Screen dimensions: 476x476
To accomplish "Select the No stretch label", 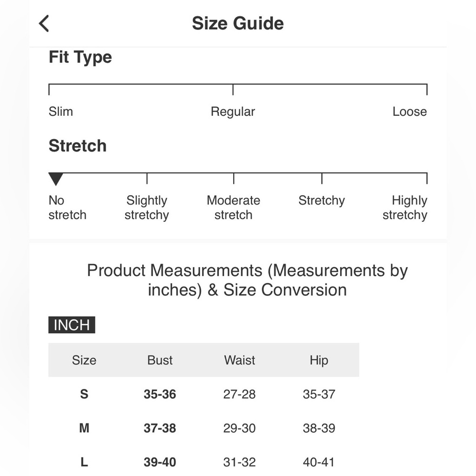I will (x=68, y=208).
